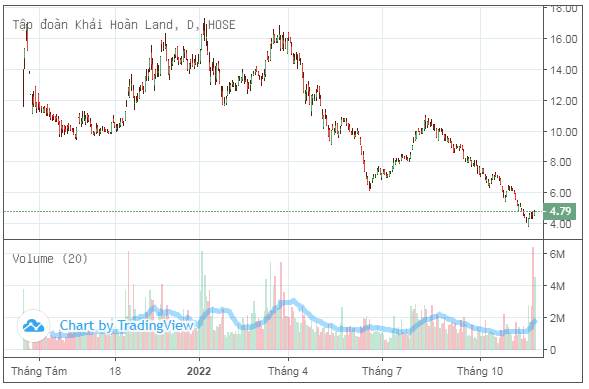Click the 2022 year axis label
The width and height of the screenshot is (589, 389).
(199, 371)
